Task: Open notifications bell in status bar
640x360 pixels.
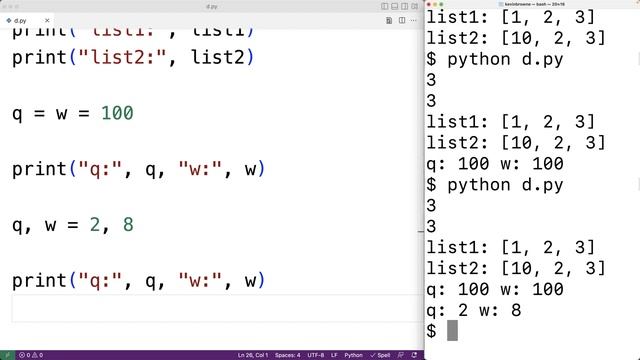Action: [414, 355]
